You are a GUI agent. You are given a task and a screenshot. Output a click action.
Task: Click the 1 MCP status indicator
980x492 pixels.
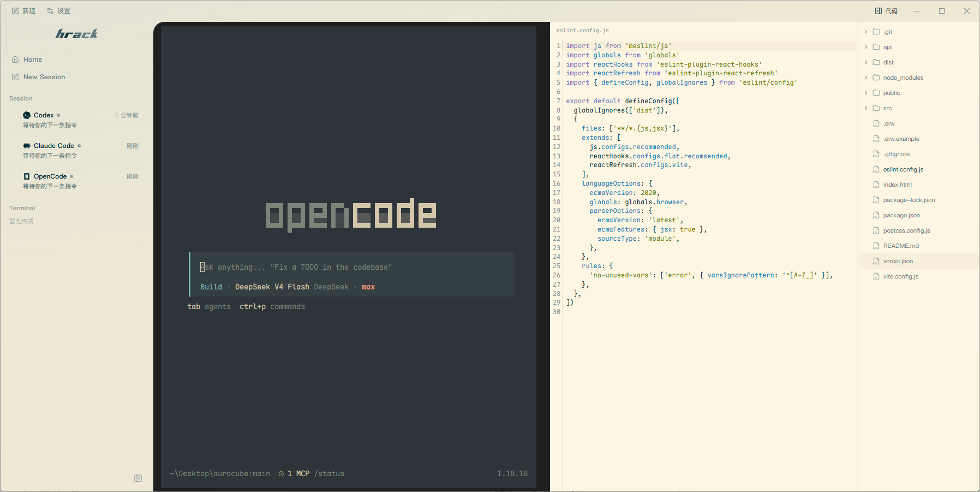coord(294,473)
